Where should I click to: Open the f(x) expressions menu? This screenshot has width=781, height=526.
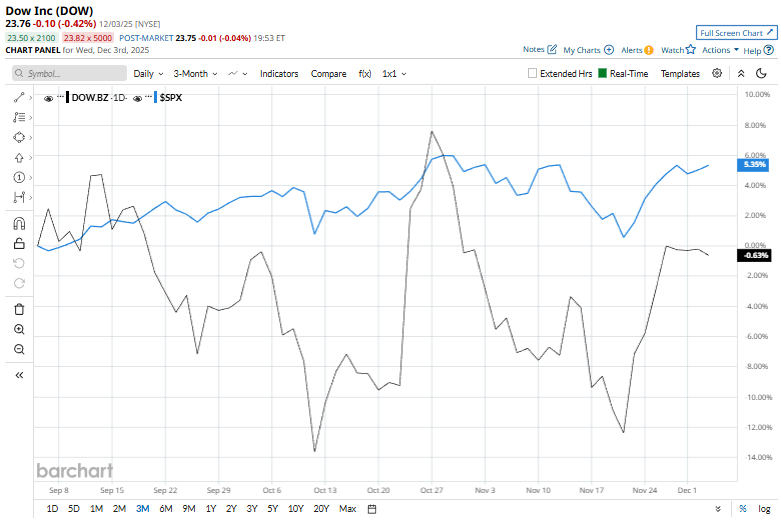pyautogui.click(x=365, y=74)
